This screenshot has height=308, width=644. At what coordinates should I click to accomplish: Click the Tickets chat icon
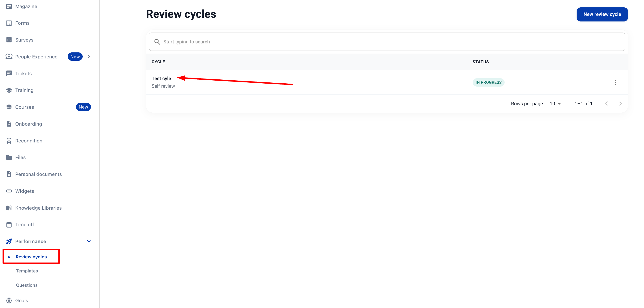(x=9, y=73)
